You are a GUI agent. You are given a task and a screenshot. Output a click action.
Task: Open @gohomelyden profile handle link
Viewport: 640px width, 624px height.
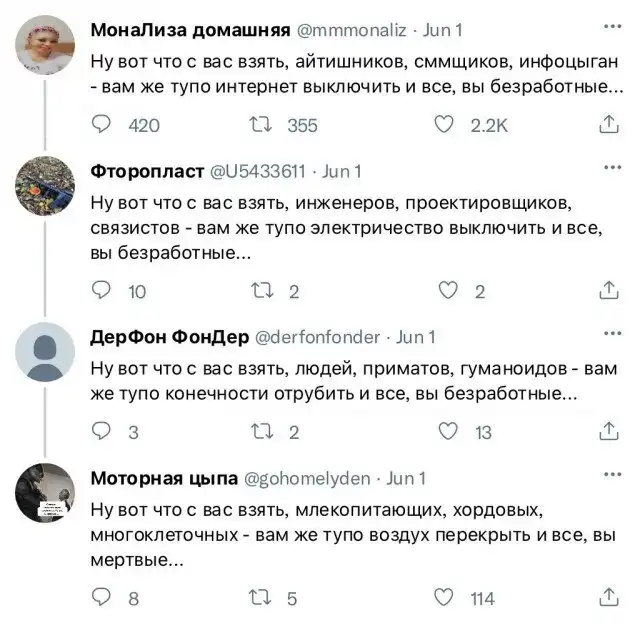(x=315, y=478)
